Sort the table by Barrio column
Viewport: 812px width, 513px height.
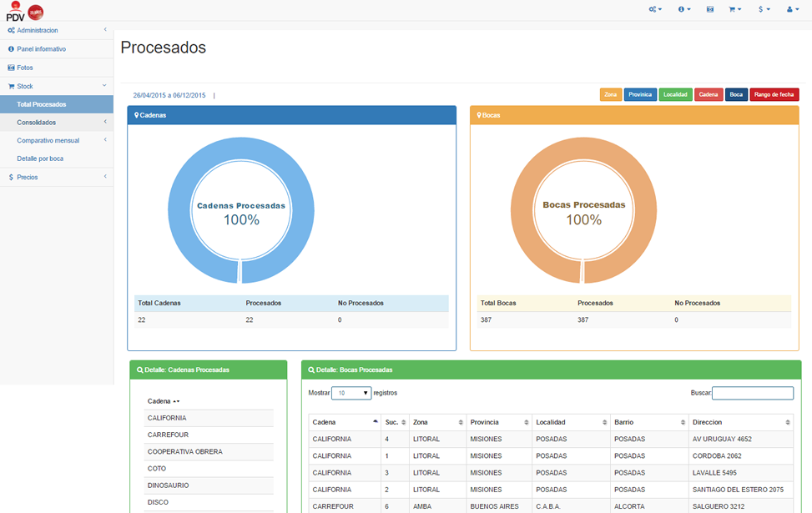coord(649,422)
